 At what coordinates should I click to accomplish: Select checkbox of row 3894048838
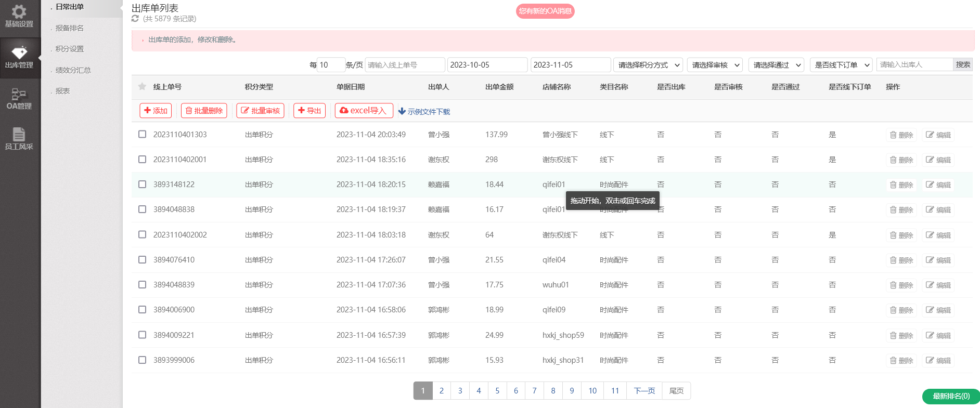click(x=142, y=209)
